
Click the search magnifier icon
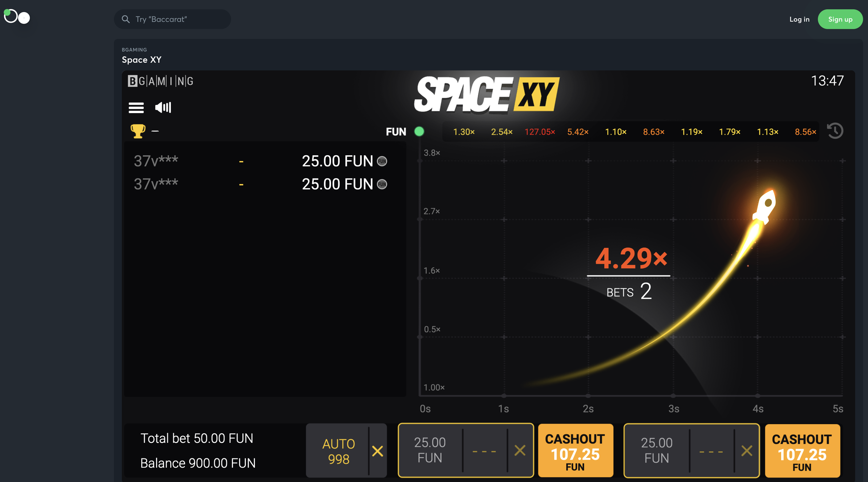point(126,19)
